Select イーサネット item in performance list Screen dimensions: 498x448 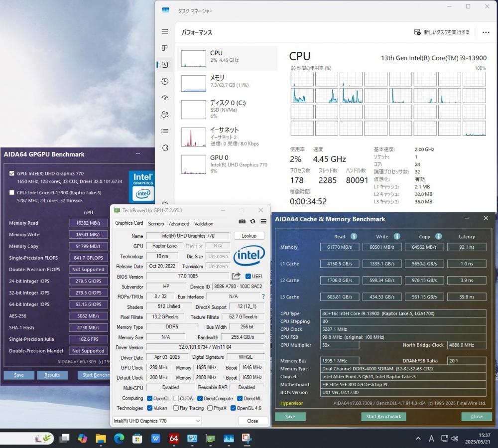tap(227, 137)
